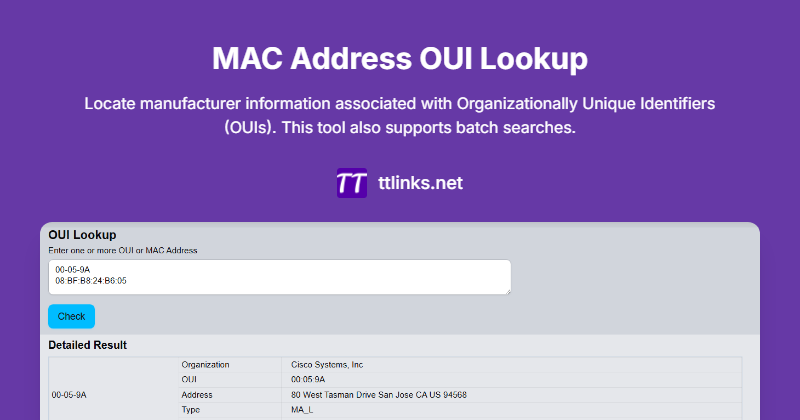Click the Organization label cell
This screenshot has height=420, width=800.
[230, 365]
